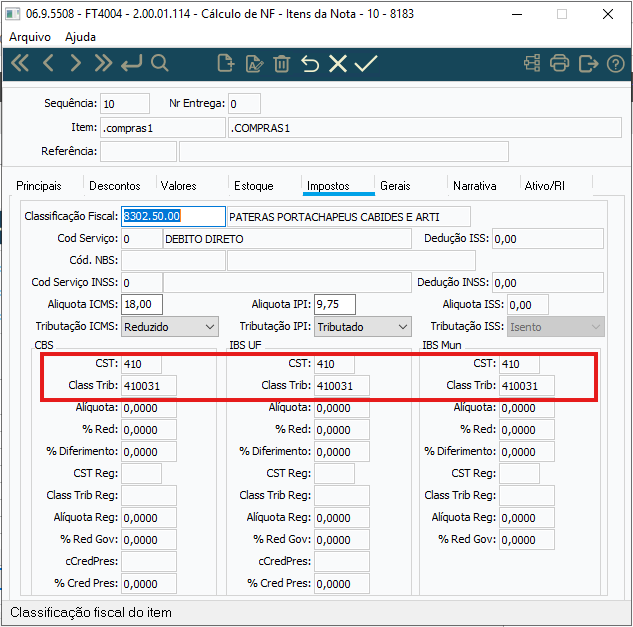Image resolution: width=633 pixels, height=627 pixels.
Task: Click the Aliquota ISS field
Action: (x=528, y=304)
